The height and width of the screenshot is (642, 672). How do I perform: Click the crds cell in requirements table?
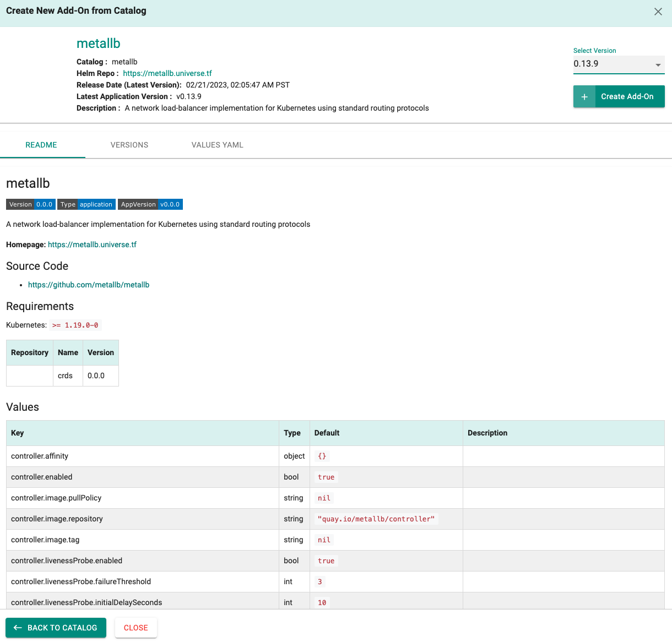[68, 376]
